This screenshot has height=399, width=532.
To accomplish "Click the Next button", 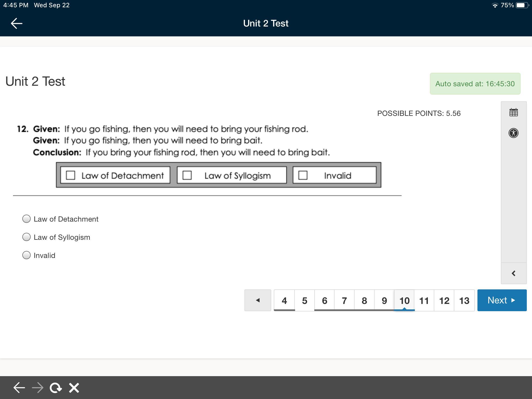I will click(502, 300).
